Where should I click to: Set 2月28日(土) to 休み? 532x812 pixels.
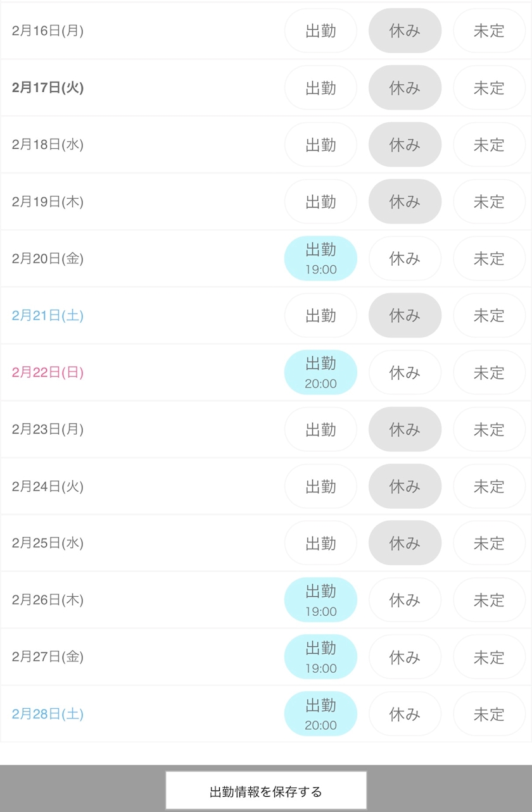point(405,714)
